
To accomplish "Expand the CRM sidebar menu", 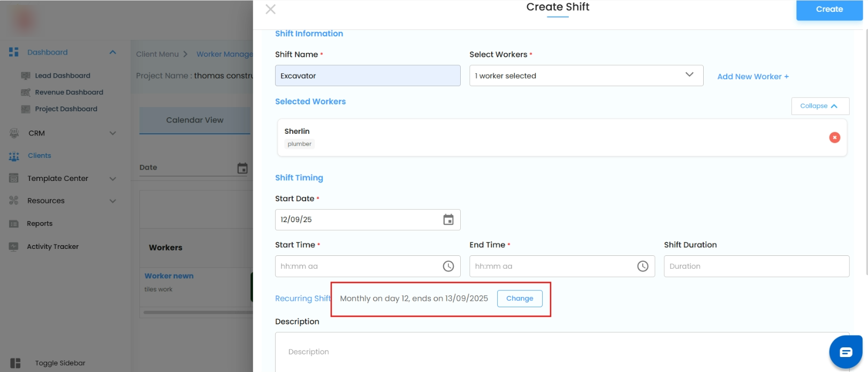I will click(112, 133).
